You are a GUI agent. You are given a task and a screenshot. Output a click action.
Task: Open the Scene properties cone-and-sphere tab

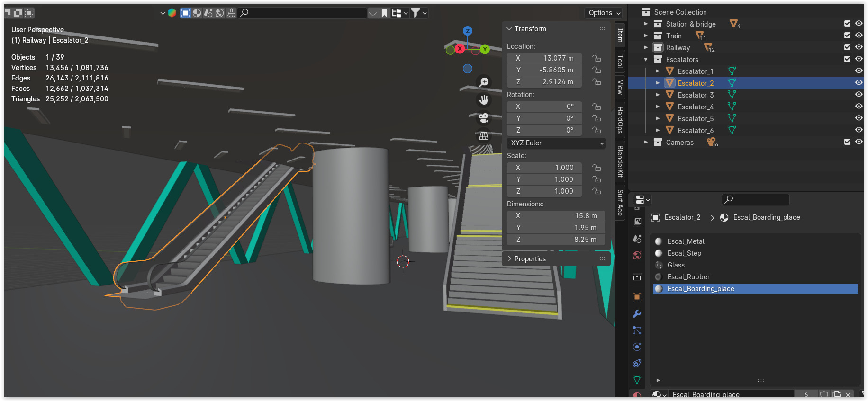coord(637,239)
